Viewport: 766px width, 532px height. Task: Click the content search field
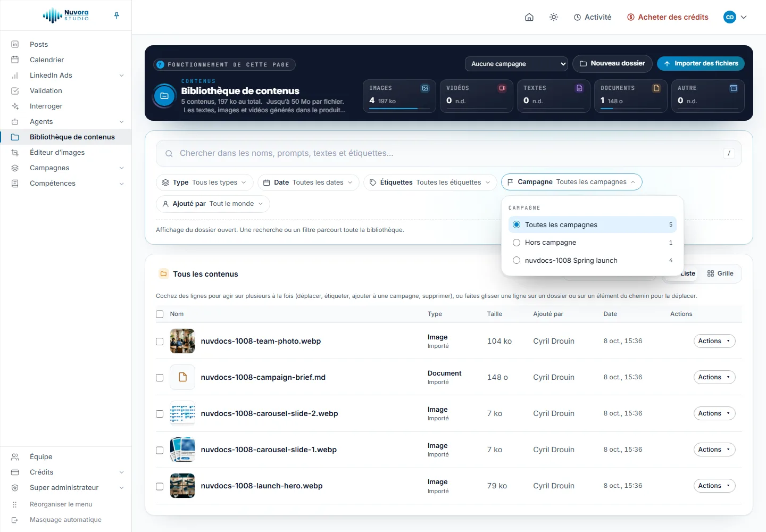tap(449, 153)
